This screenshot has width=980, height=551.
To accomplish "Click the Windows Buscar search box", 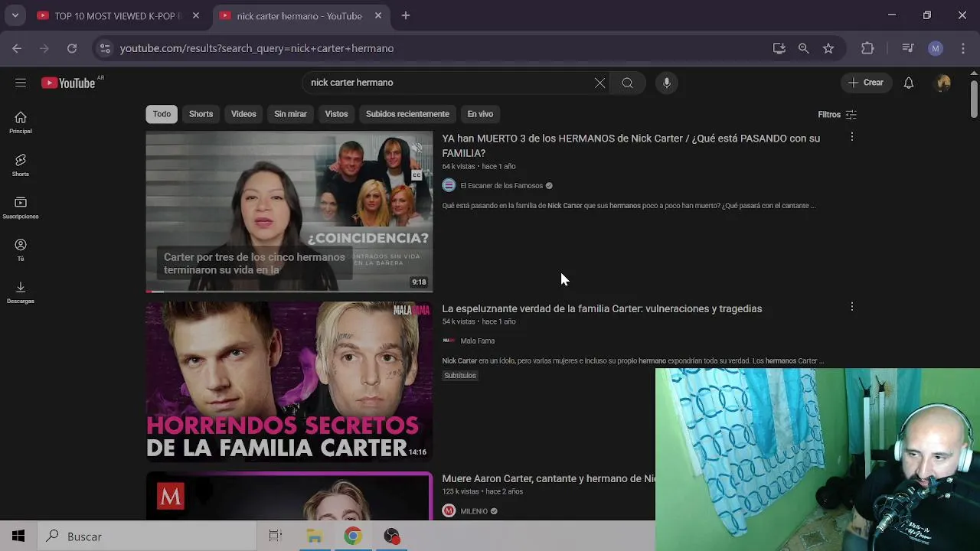I will click(147, 536).
